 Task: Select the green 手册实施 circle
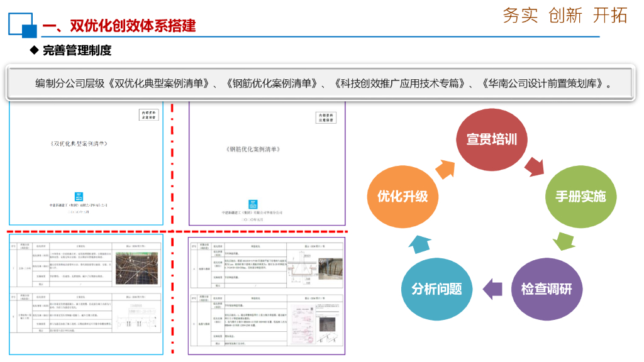[x=580, y=197]
